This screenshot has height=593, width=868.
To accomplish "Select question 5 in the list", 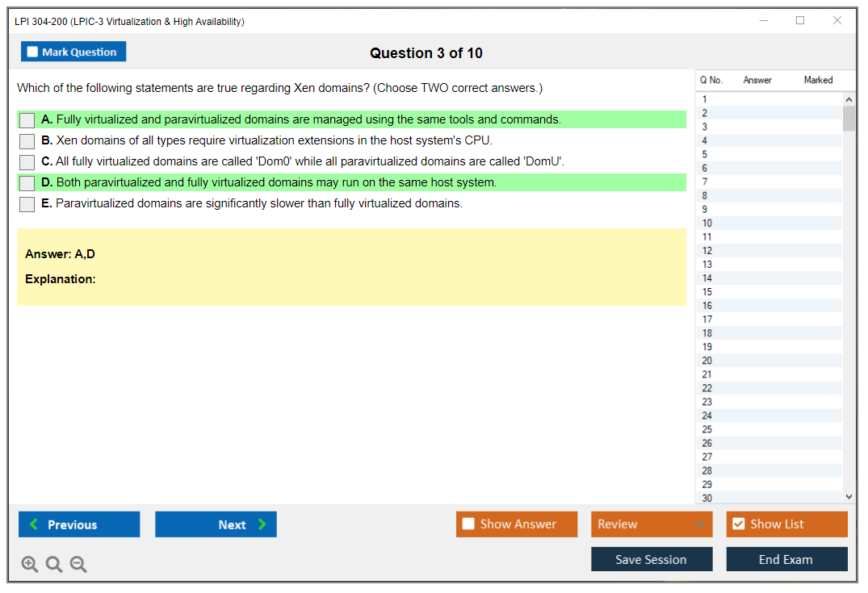I will tap(705, 154).
